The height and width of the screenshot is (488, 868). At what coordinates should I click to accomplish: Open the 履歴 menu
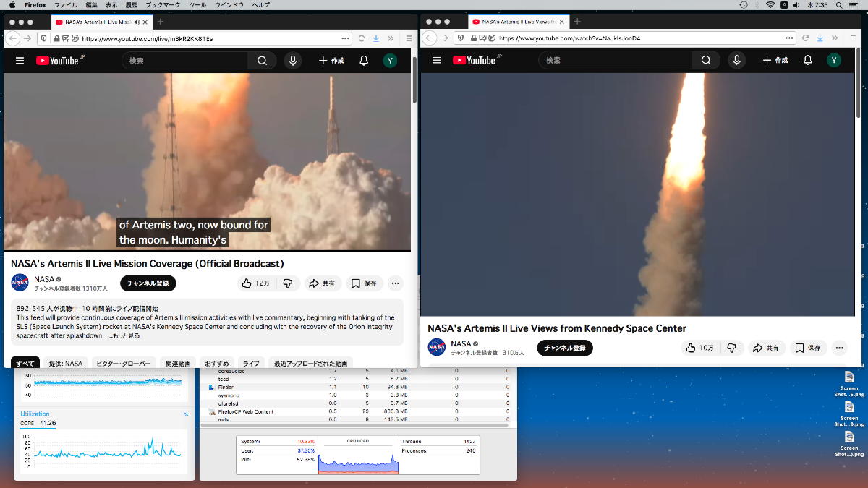tap(132, 5)
